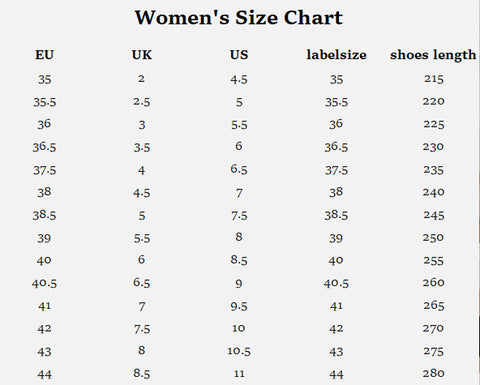This screenshot has height=385, width=480.
Task: Select EU size 44 cell
Action: (x=44, y=375)
